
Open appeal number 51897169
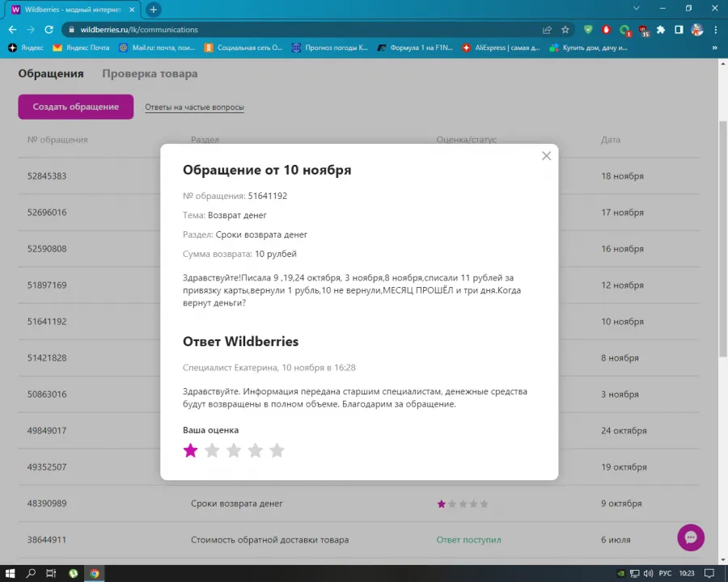point(47,285)
